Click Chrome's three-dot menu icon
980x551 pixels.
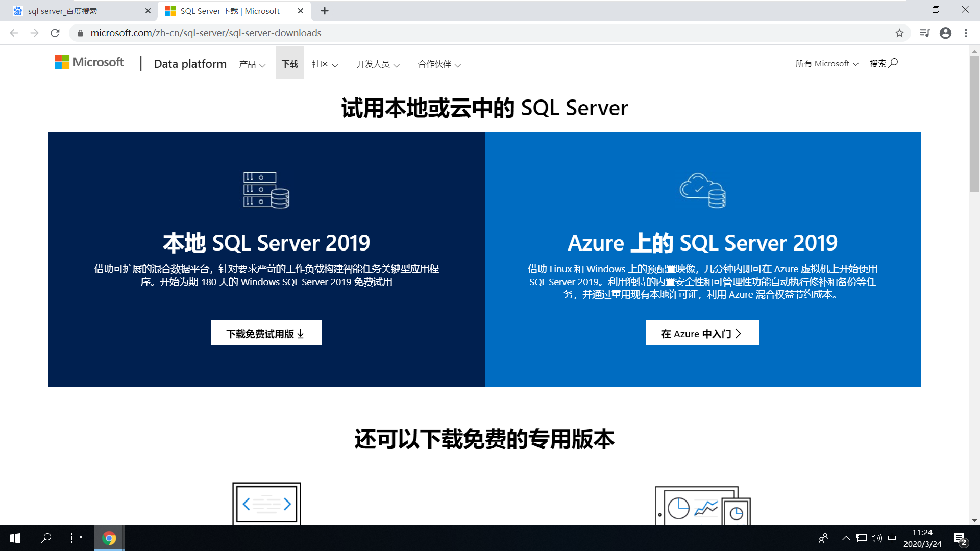pyautogui.click(x=966, y=33)
